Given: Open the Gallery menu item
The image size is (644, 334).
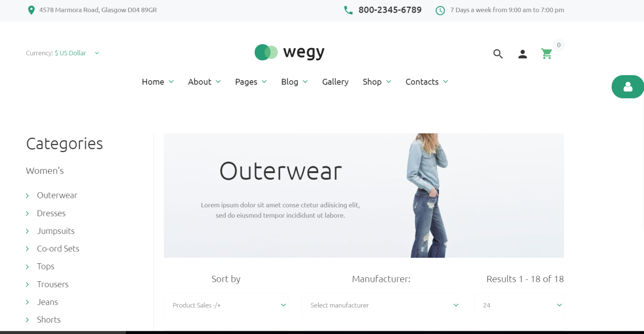Looking at the screenshot, I should click(x=335, y=82).
